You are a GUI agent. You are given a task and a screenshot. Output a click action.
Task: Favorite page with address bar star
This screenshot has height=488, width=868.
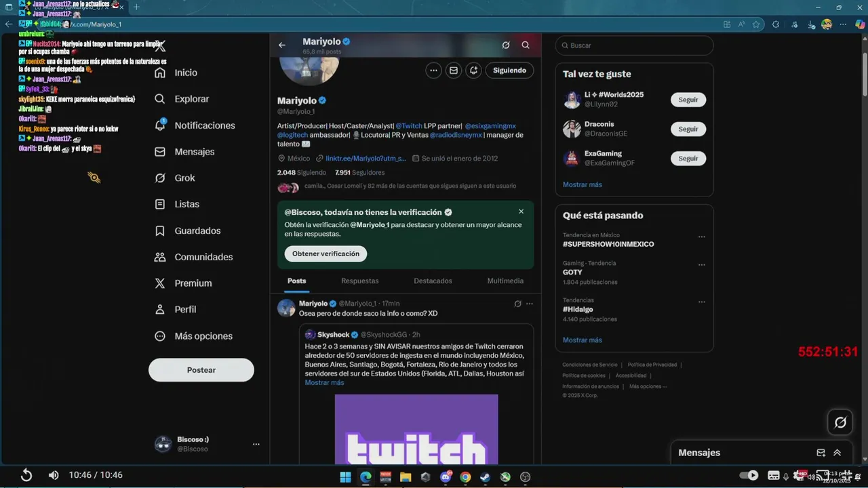(756, 24)
